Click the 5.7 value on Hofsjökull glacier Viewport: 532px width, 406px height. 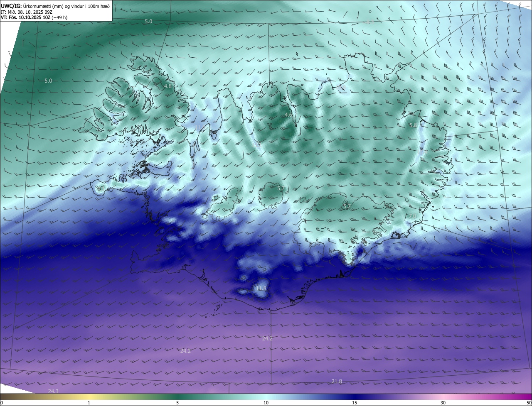(281, 188)
